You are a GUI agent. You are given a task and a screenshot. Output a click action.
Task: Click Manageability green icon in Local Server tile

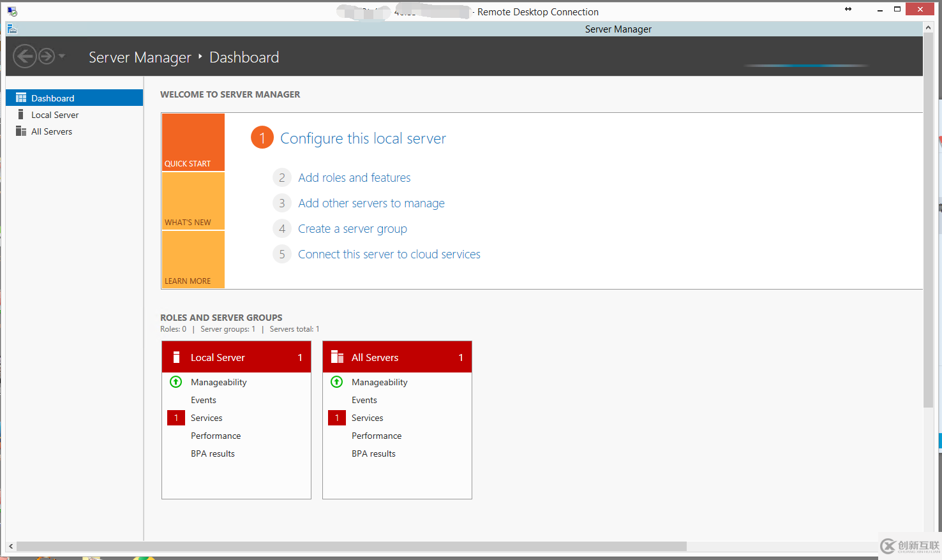point(176,381)
